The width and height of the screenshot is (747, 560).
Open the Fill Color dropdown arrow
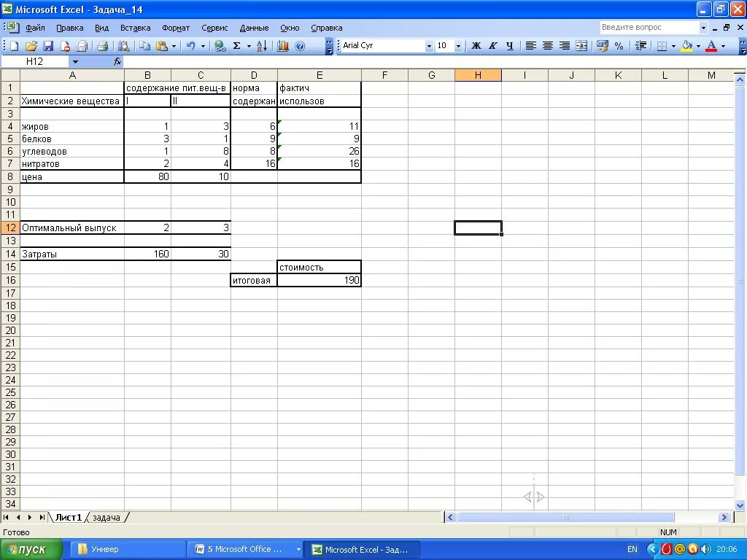tap(698, 46)
